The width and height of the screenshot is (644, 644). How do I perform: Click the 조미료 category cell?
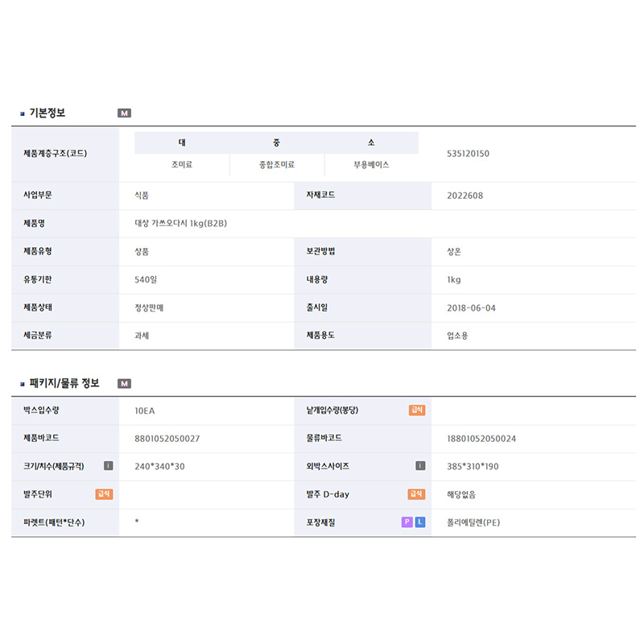182,165
